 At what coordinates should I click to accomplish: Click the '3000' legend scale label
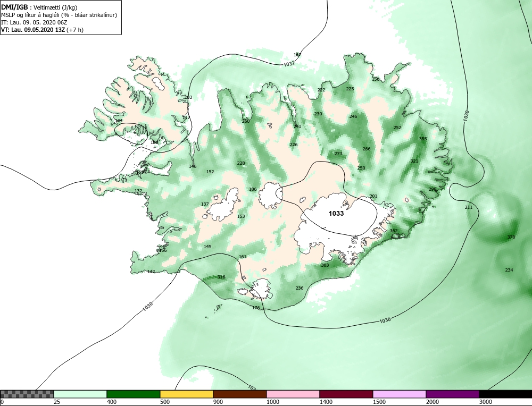tap(486, 402)
